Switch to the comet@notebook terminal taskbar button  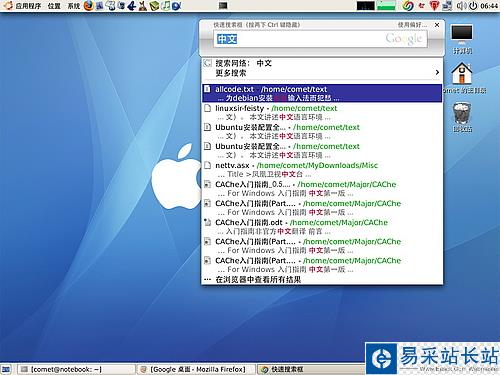coord(76,369)
